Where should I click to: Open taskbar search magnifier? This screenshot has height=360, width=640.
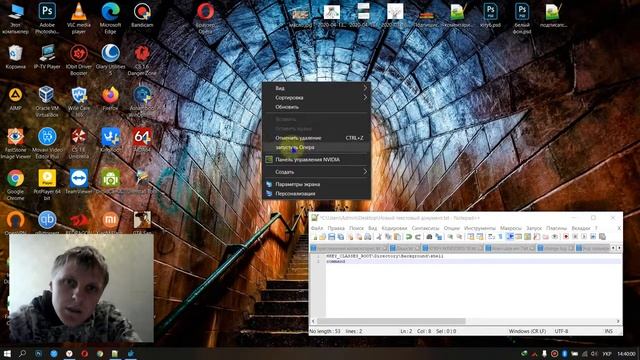click(22, 353)
